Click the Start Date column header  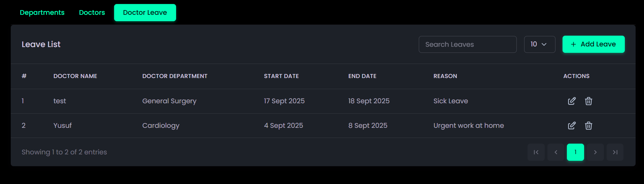pyautogui.click(x=281, y=76)
